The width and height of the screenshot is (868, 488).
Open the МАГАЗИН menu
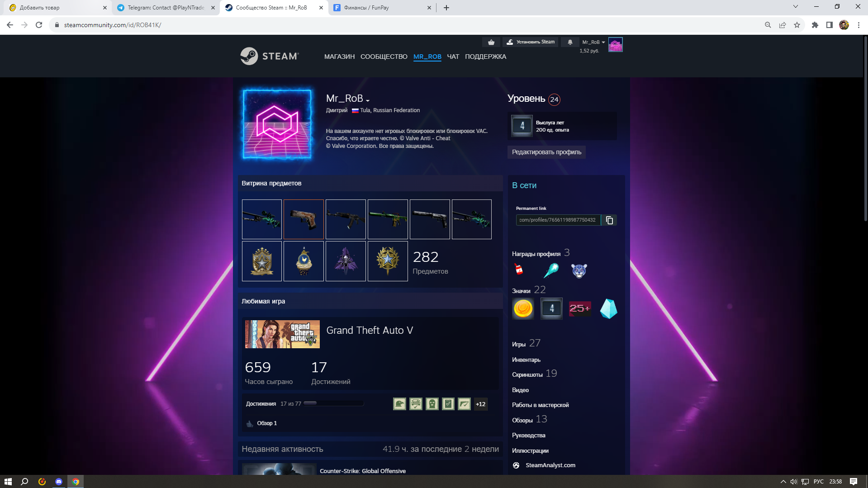tap(339, 57)
